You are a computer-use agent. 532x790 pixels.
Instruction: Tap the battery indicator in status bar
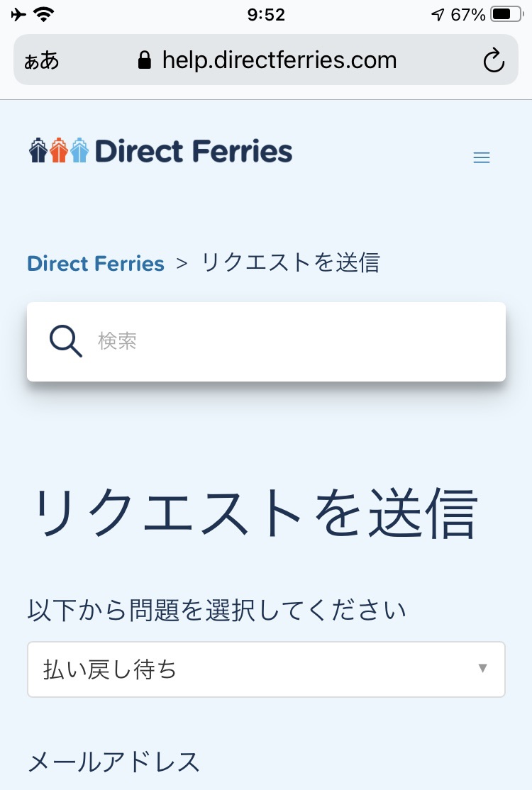point(507,14)
